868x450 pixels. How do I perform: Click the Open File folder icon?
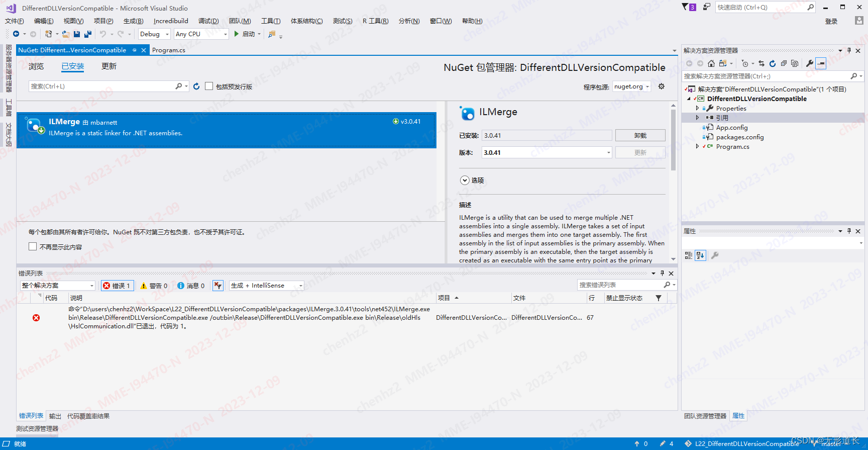pyautogui.click(x=65, y=34)
